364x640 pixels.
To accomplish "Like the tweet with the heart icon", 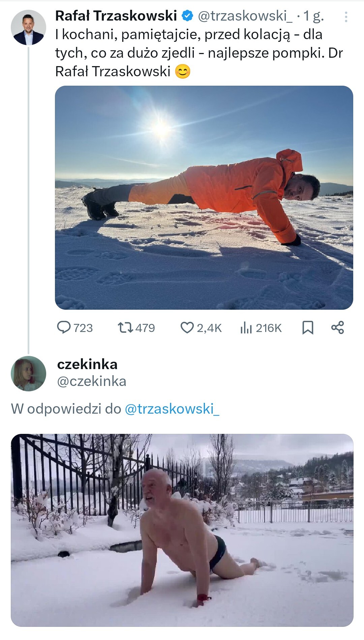I will (x=187, y=328).
